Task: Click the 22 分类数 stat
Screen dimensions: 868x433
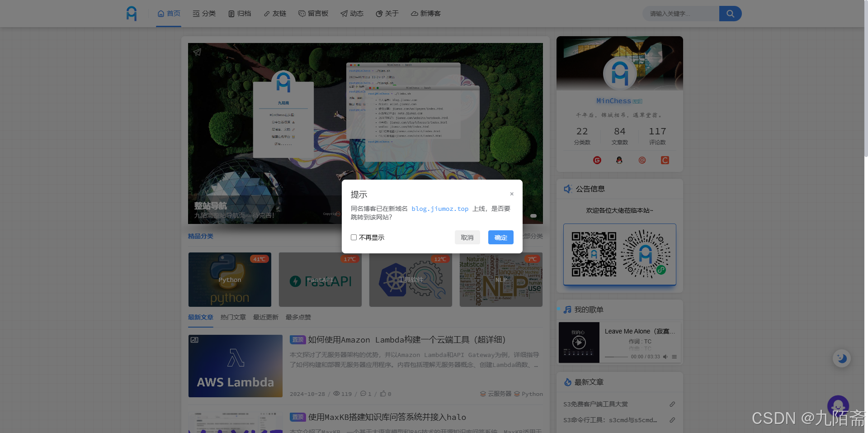Action: pos(582,136)
